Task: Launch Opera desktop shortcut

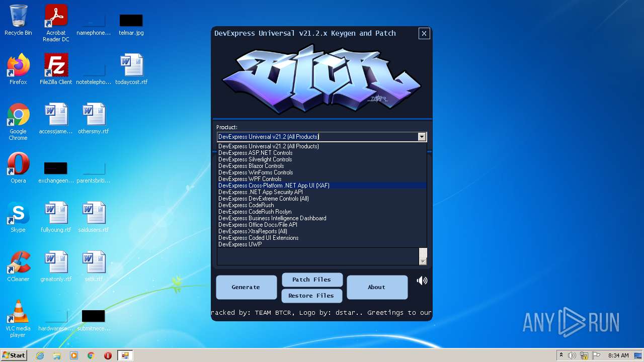Action: [18, 168]
